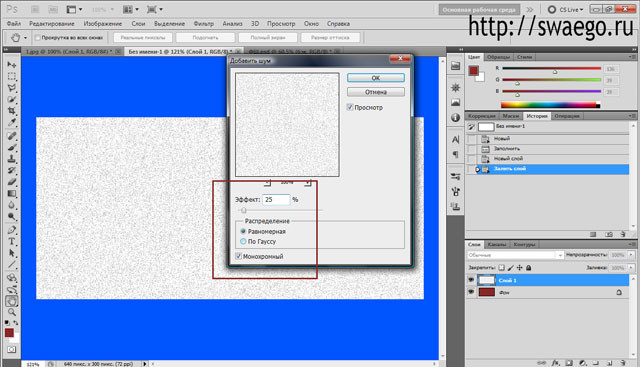Screen dimensions: 640x367
Task: Open the Непрозрачность opacity dropdown arrow
Action: pyautogui.click(x=631, y=255)
